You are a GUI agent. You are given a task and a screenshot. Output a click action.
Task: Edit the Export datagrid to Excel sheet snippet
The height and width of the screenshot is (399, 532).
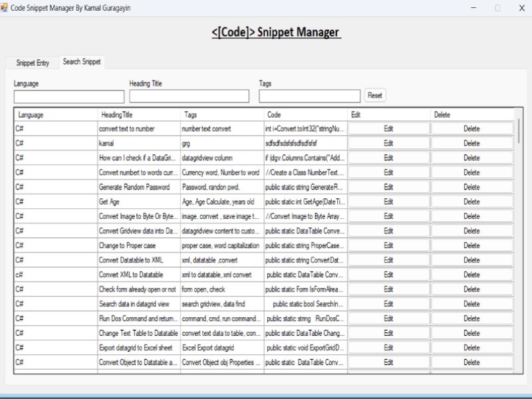[388, 348]
